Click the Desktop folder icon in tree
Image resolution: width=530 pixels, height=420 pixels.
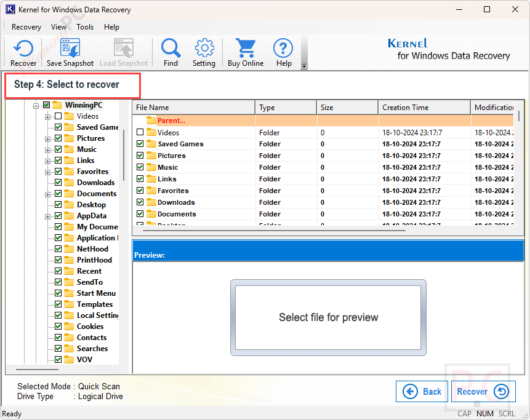click(69, 205)
